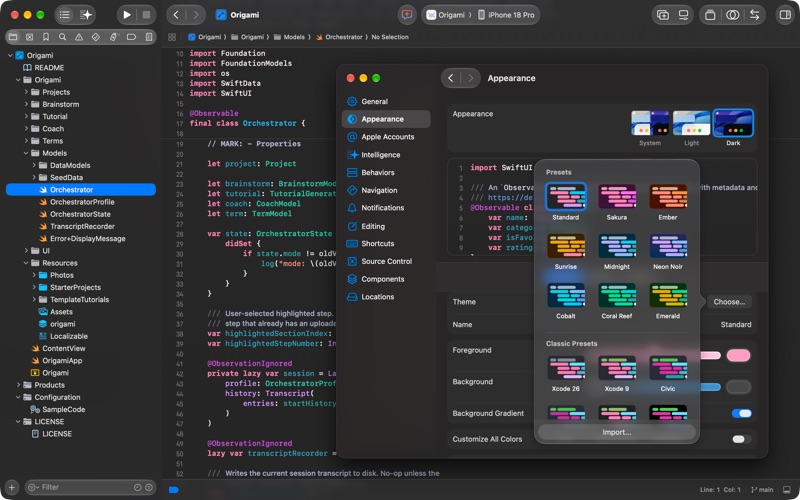Screen dimensions: 800x500
Task: Expand the Projects folder in navigator
Action: coord(26,92)
